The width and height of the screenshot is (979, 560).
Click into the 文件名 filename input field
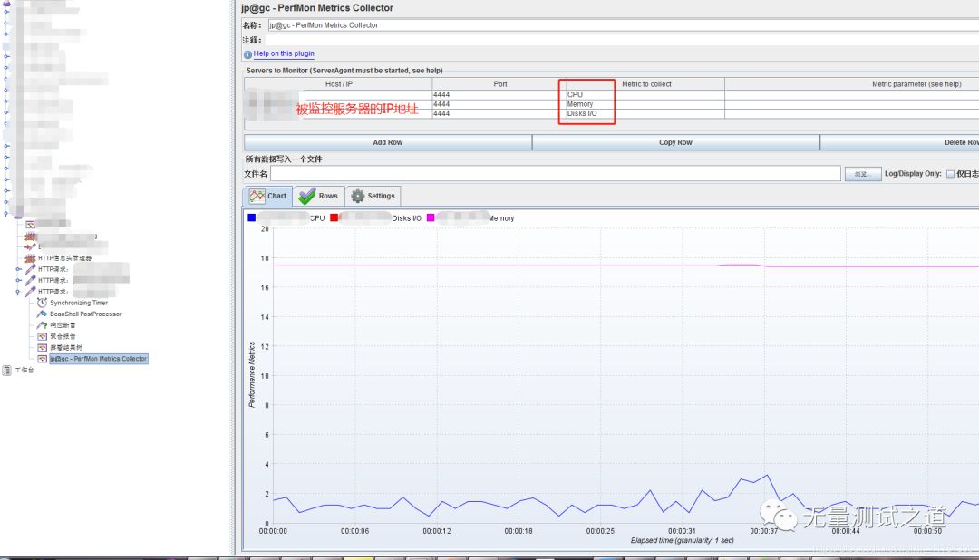coord(555,174)
